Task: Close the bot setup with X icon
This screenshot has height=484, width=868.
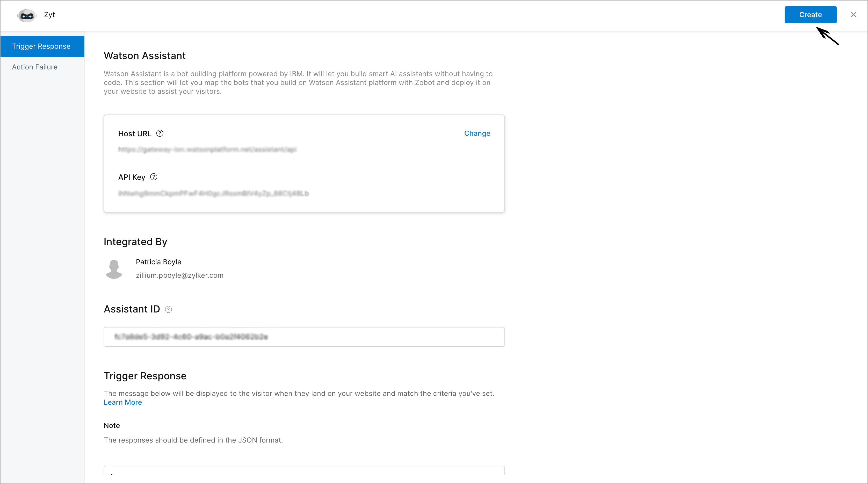Action: tap(853, 15)
